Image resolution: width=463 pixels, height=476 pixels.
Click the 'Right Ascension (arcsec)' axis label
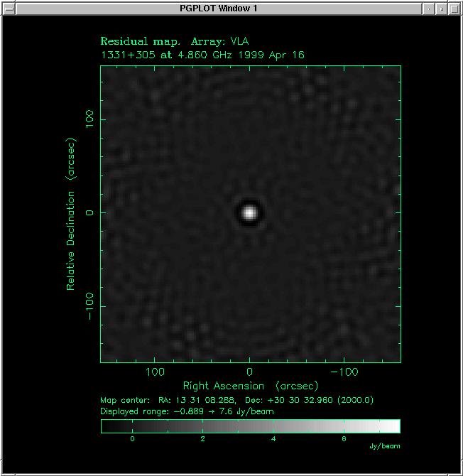[x=250, y=386]
